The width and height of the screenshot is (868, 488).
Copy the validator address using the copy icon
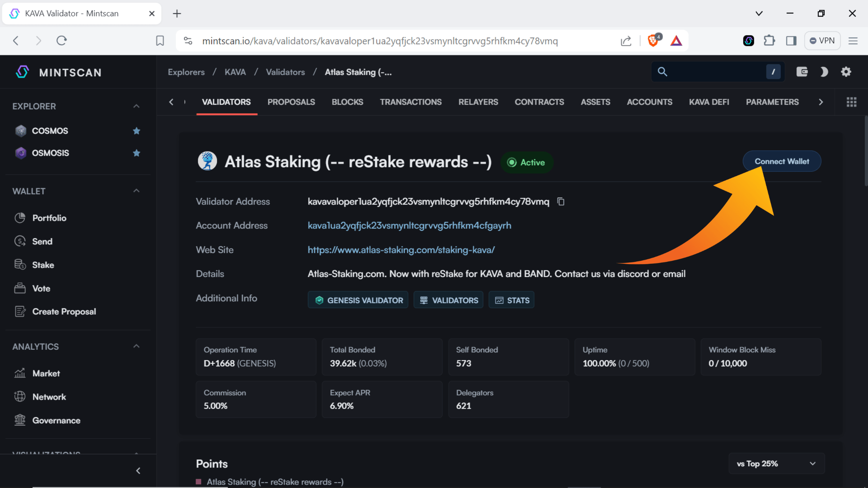[x=561, y=201]
